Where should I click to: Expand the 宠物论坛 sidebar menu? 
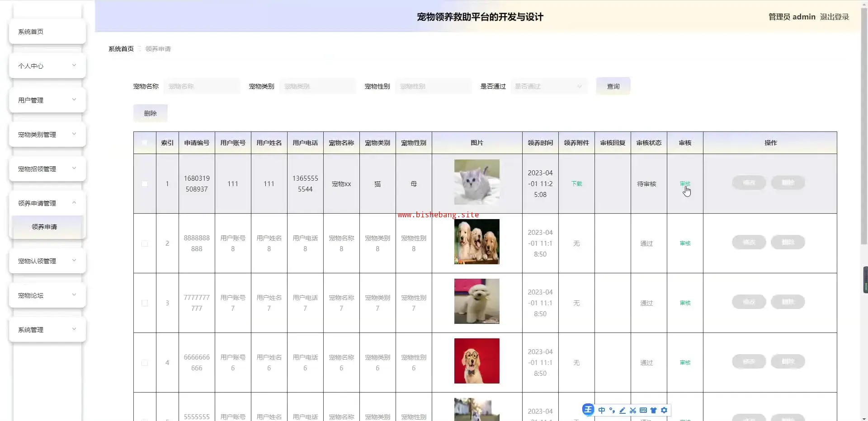[47, 295]
